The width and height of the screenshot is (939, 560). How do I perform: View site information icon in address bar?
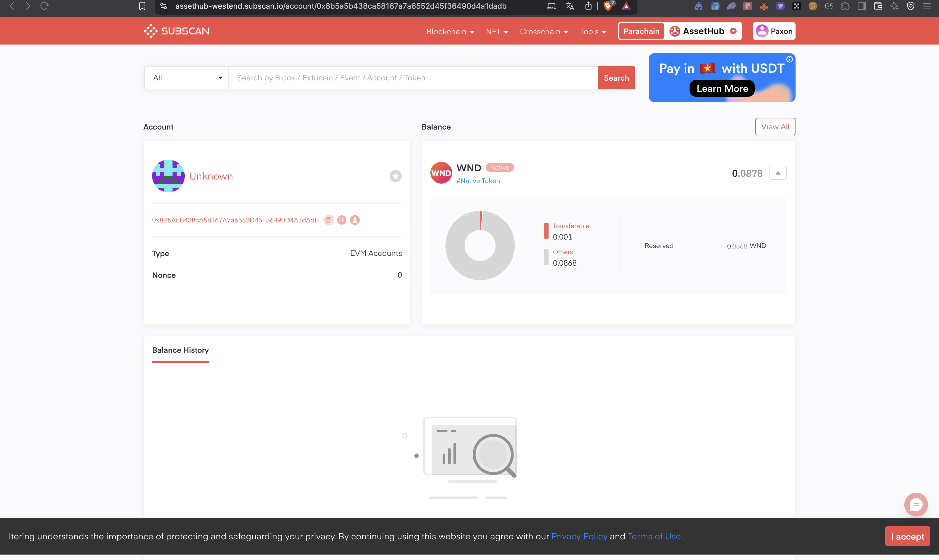tap(163, 6)
